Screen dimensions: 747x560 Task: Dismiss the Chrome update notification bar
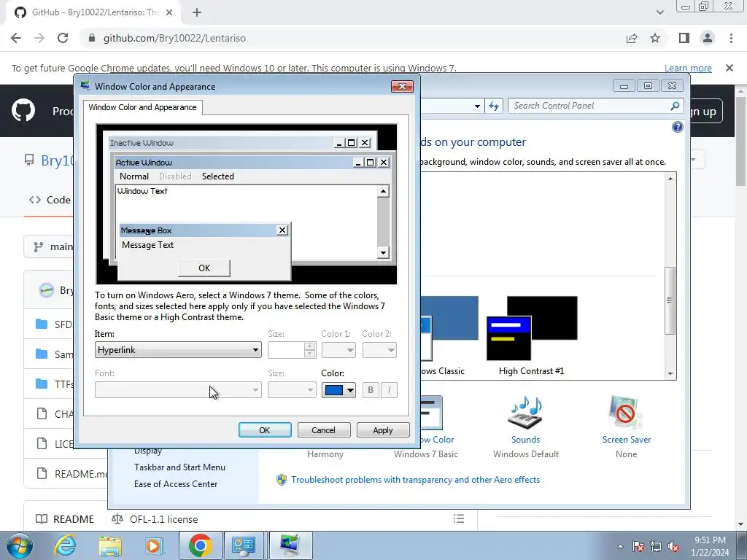729,68
